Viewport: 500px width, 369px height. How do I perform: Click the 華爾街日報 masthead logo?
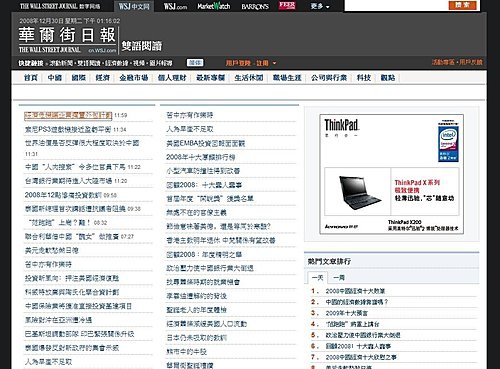(67, 35)
